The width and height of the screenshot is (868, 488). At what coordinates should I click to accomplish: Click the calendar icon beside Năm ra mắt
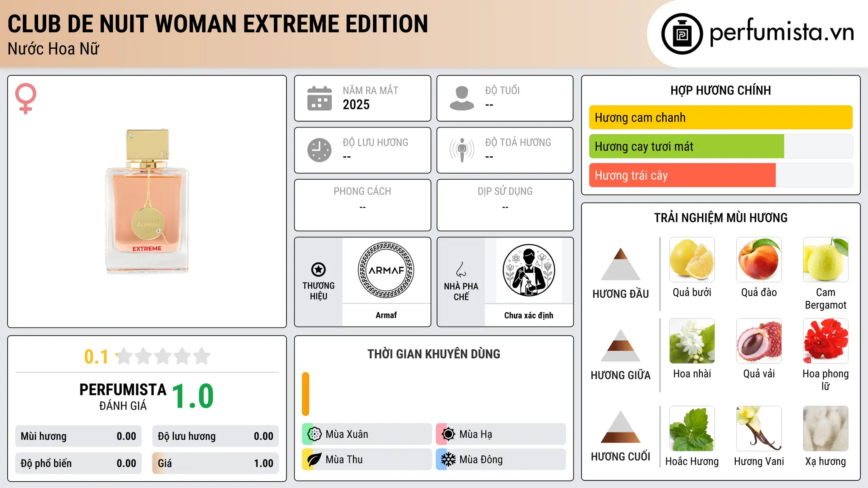point(319,98)
